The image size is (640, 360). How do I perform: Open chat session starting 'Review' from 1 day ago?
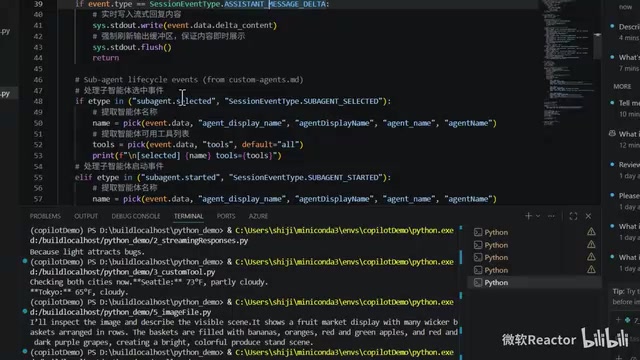[x=624, y=170]
